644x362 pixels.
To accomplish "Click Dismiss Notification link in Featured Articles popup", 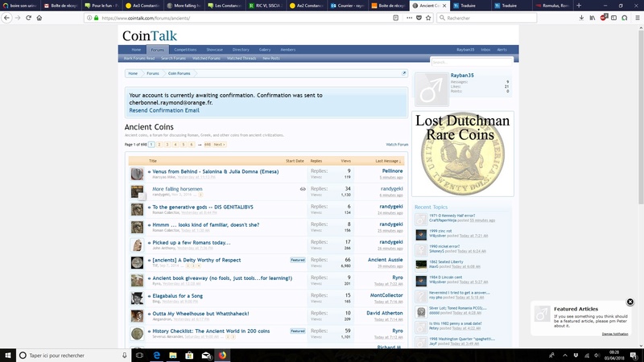I will point(615,334).
